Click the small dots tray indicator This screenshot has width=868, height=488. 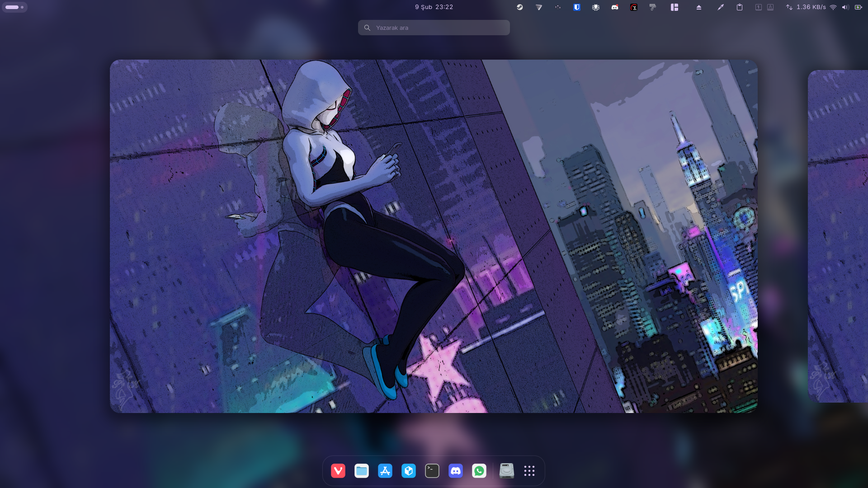pos(558,7)
